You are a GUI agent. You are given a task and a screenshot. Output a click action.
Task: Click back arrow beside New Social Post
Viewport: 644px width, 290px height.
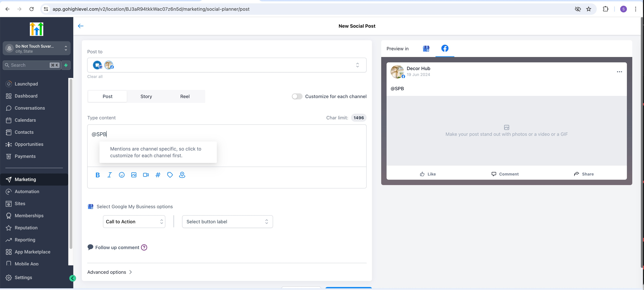[80, 26]
